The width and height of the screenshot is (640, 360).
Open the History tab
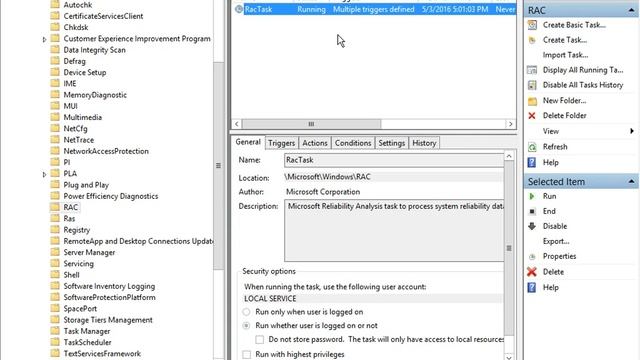point(424,143)
